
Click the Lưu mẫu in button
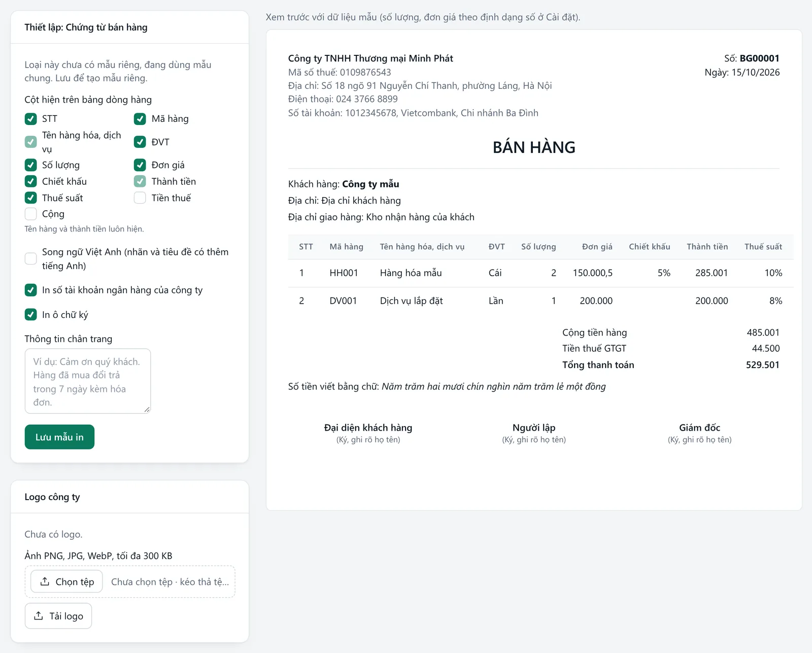(x=59, y=437)
